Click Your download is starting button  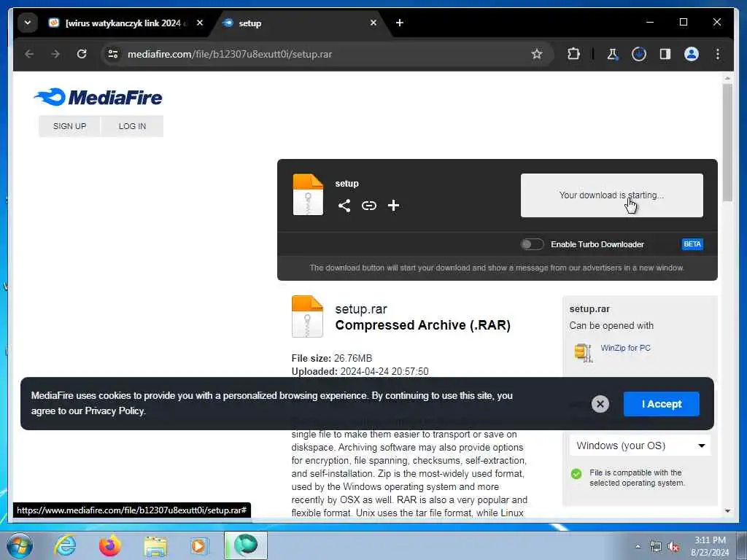point(612,195)
